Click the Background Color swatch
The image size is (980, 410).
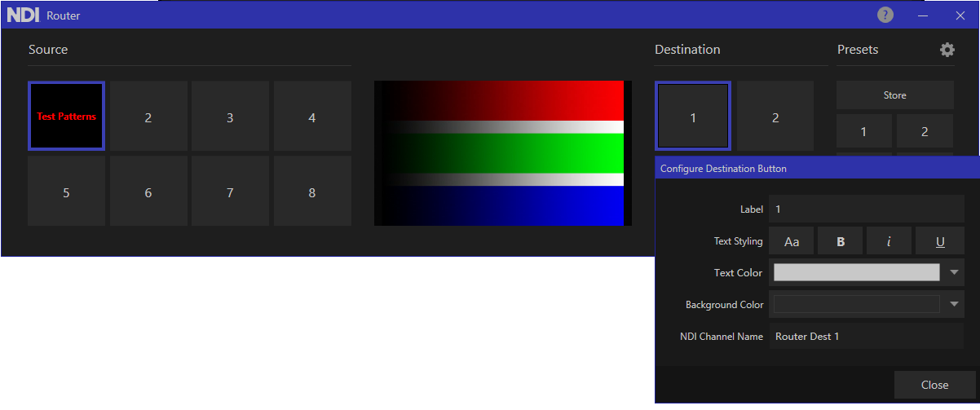[x=856, y=304]
